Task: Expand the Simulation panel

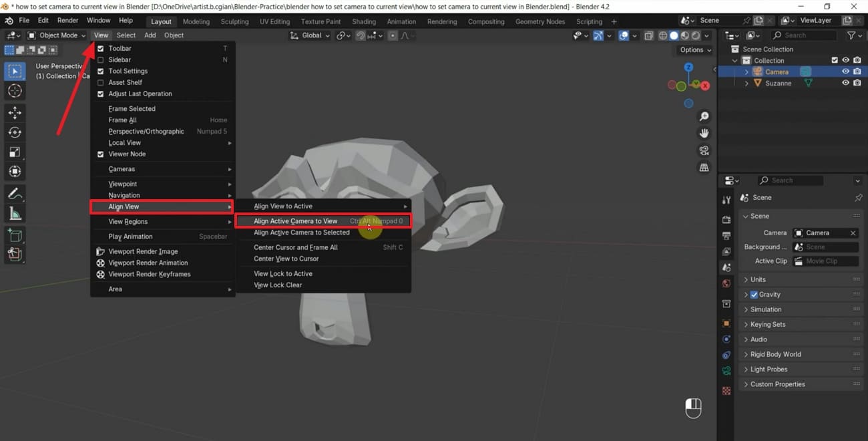Action: 800,310
